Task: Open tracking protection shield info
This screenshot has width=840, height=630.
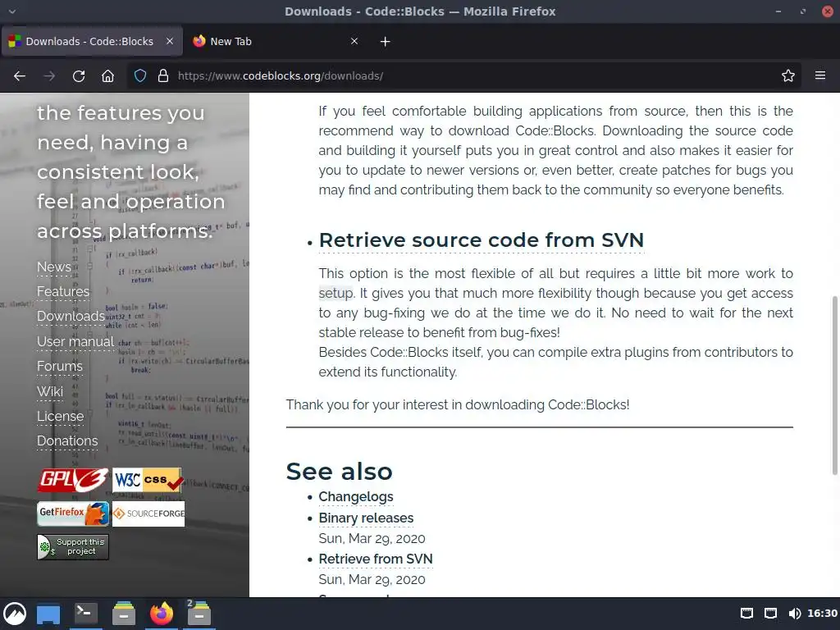Action: (x=139, y=75)
